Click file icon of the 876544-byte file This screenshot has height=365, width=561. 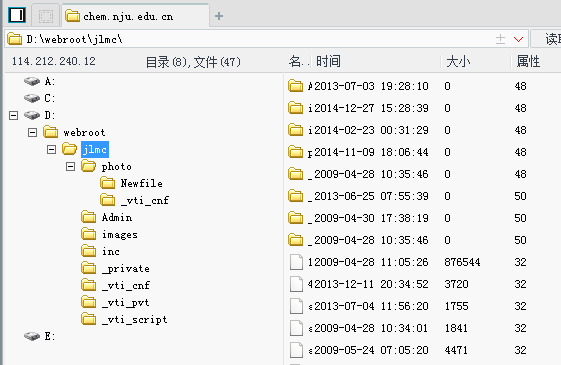click(x=296, y=262)
